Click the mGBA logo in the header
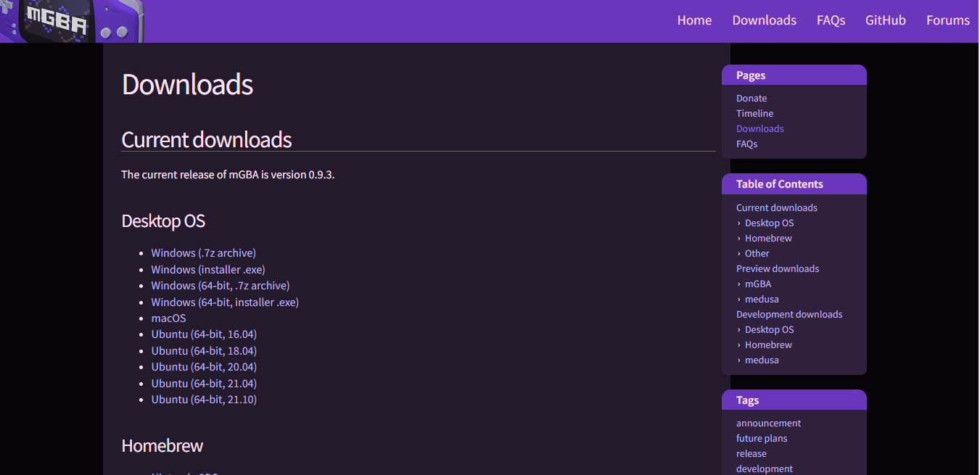 click(73, 21)
